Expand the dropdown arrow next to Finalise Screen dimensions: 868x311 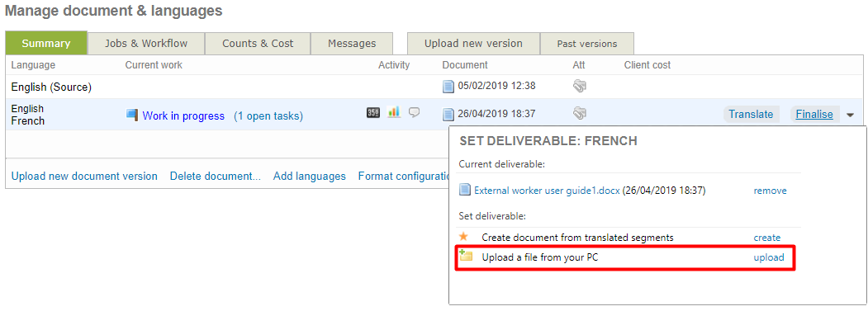[x=850, y=115]
